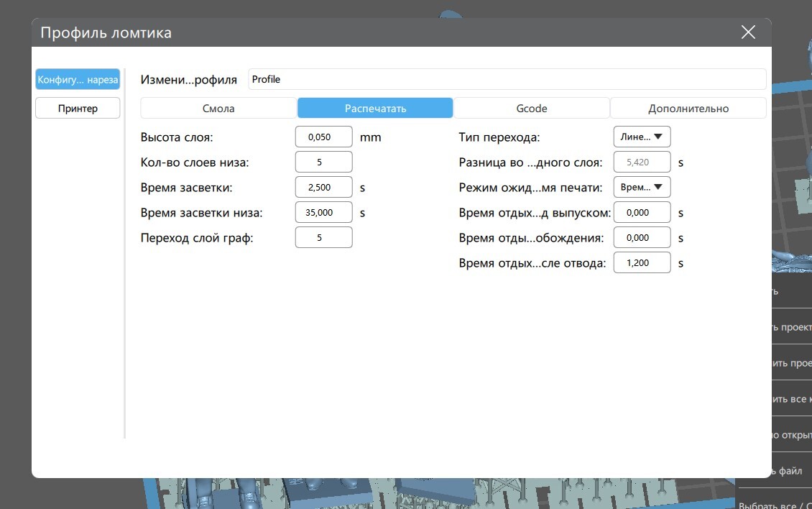Select the Переход слой граф field

(x=323, y=237)
